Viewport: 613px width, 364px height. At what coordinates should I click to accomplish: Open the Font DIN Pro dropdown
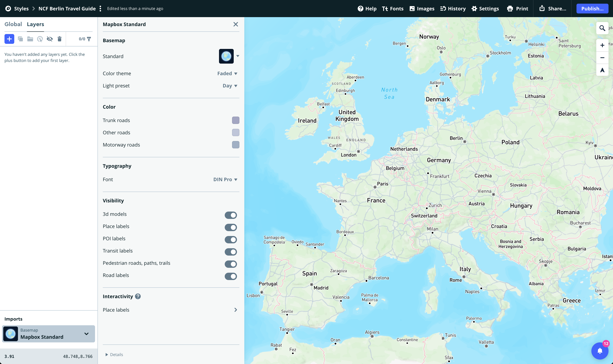[x=225, y=179]
